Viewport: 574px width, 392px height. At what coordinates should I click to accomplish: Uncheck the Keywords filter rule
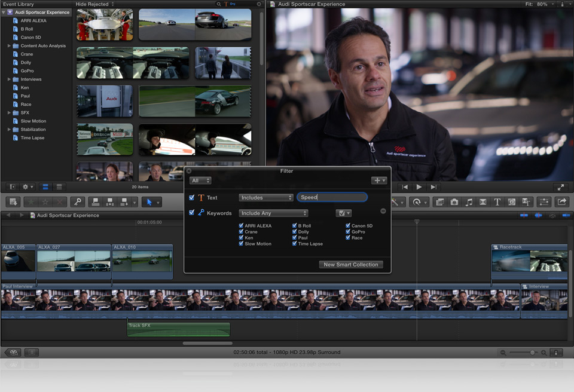coord(191,212)
